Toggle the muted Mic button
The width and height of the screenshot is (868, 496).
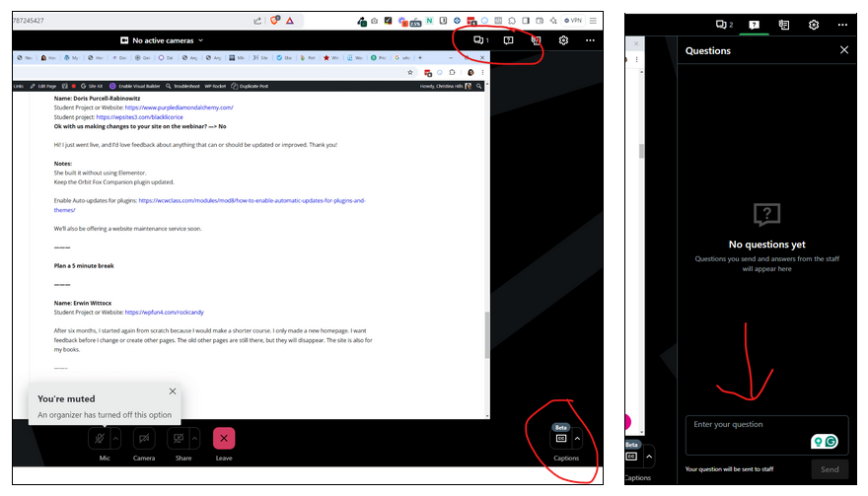click(x=99, y=438)
